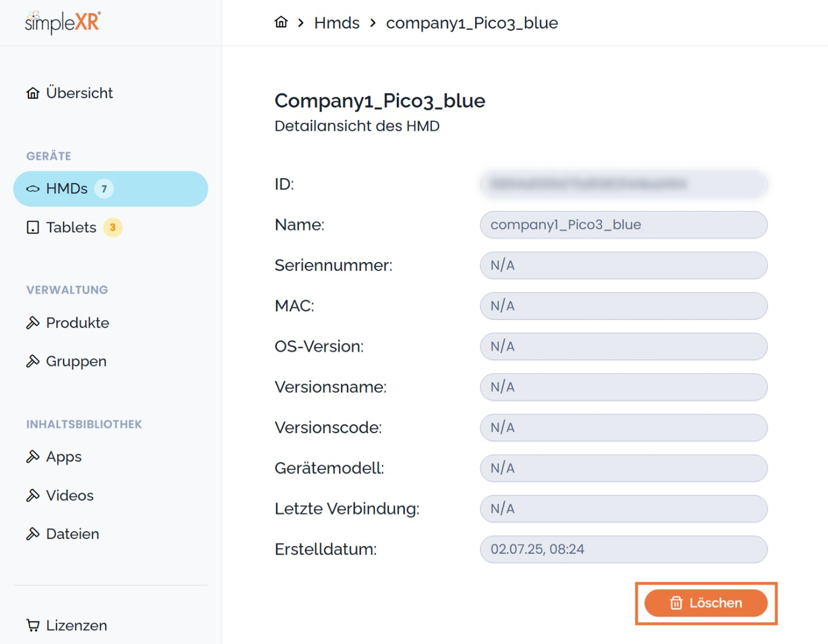Viewport: 828px width, 644px height.
Task: Click the HMDs count badge showing 7
Action: pos(104,189)
